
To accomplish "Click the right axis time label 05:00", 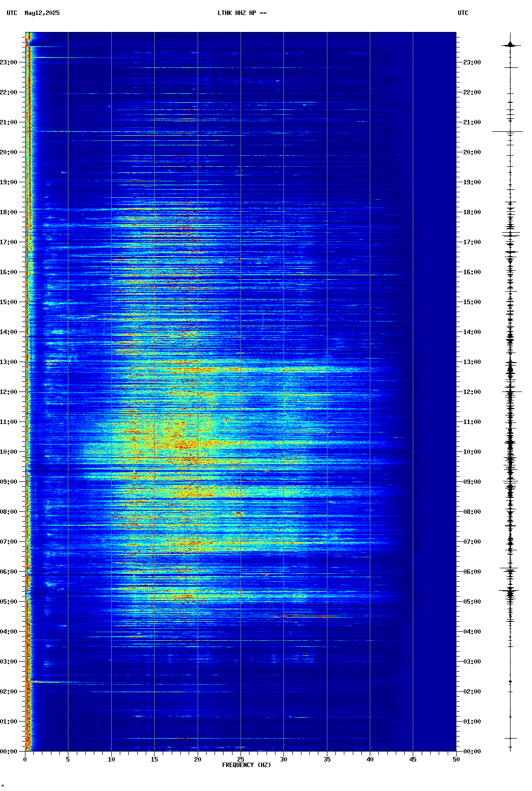I will [x=472, y=602].
